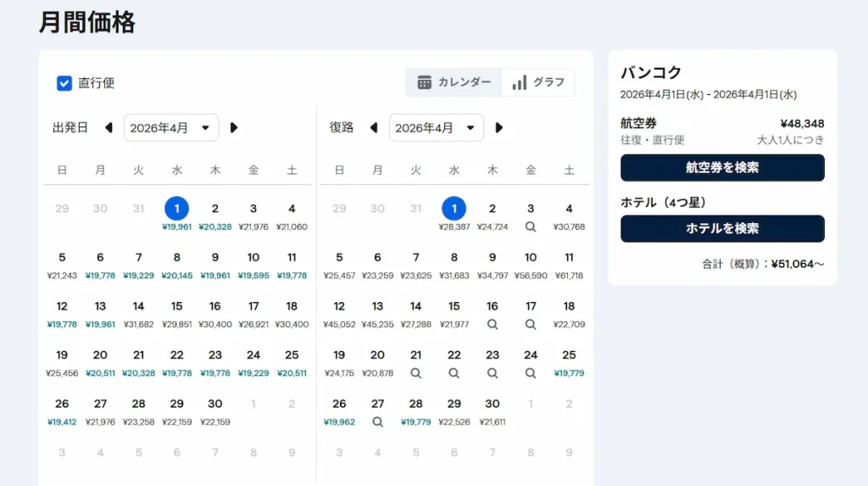Select departure April 26 at ¥19,412
This screenshot has height=486, width=868.
point(62,411)
